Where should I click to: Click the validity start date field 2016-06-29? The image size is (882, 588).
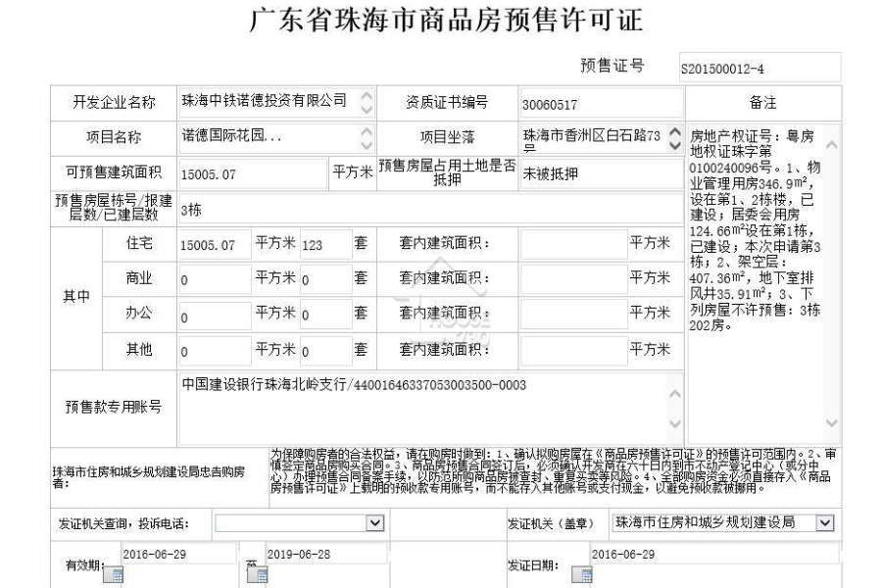[178, 555]
